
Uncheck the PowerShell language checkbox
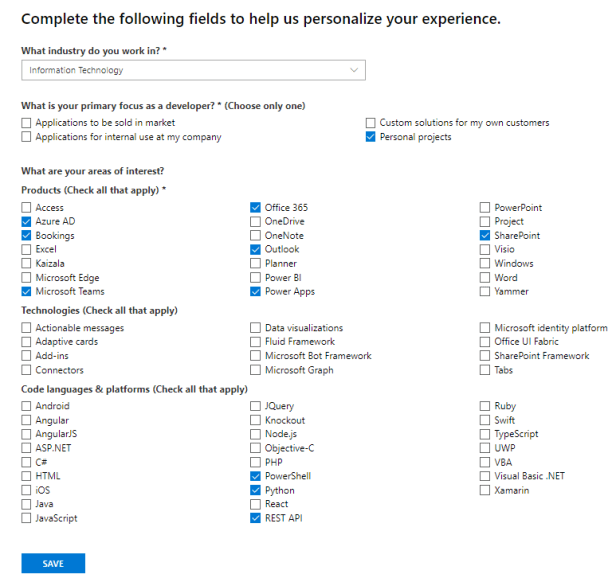pyautogui.click(x=256, y=477)
